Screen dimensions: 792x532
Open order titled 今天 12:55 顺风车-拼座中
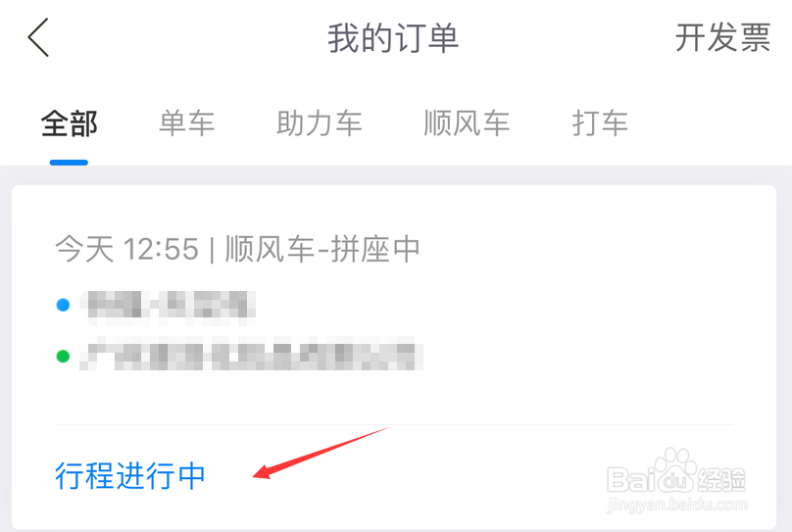(x=237, y=249)
